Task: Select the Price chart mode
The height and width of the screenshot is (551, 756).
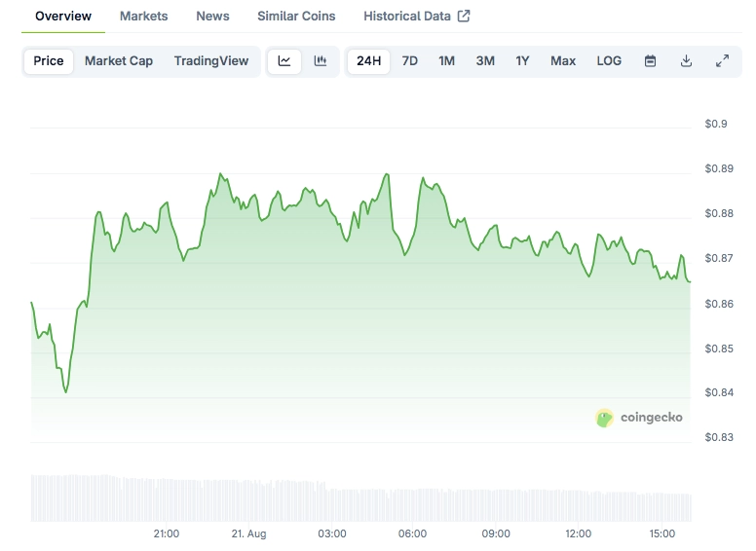Action: 49,61
